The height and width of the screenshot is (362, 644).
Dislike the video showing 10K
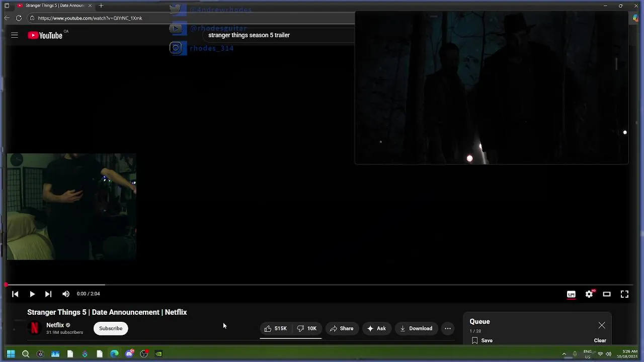coord(306,328)
